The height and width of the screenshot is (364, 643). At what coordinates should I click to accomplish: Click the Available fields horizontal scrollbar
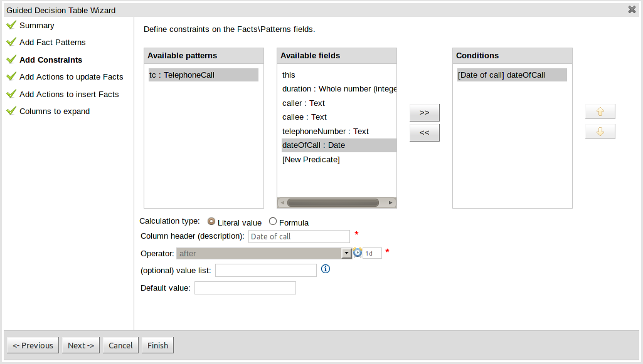pyautogui.click(x=332, y=202)
